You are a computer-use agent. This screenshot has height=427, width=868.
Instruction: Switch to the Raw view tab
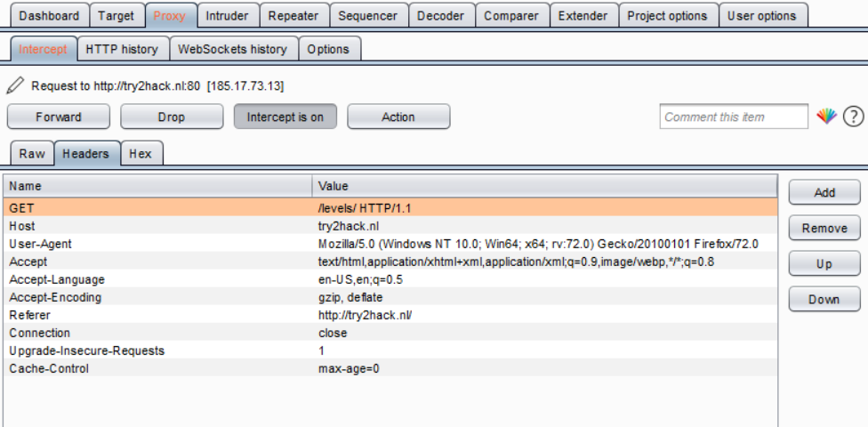[x=32, y=153]
